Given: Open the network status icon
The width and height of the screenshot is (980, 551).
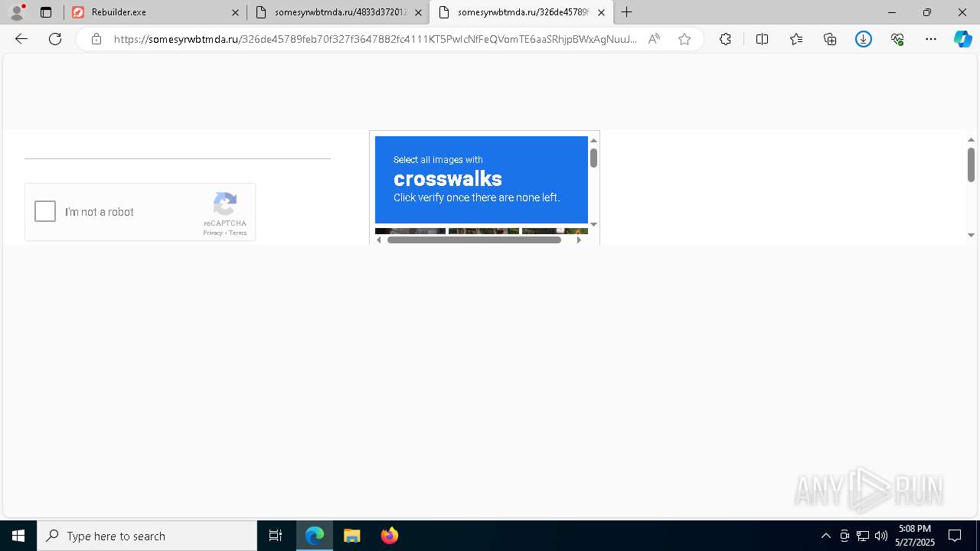Looking at the screenshot, I should (x=863, y=536).
